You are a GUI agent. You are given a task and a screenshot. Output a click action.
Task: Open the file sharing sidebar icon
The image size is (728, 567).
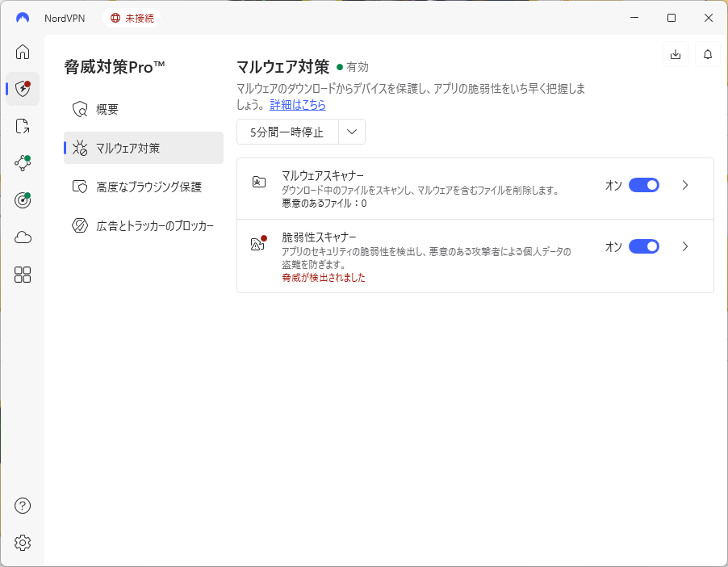22,126
